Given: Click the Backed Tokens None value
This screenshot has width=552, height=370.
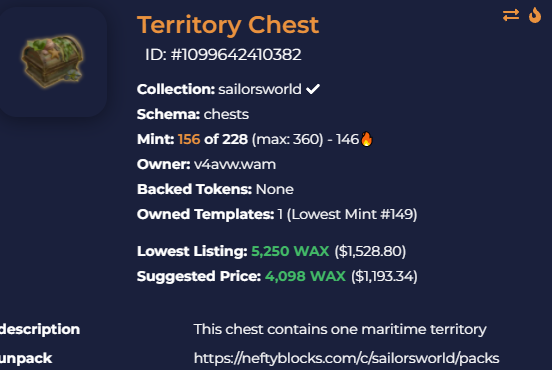Looking at the screenshot, I should click(x=275, y=189).
